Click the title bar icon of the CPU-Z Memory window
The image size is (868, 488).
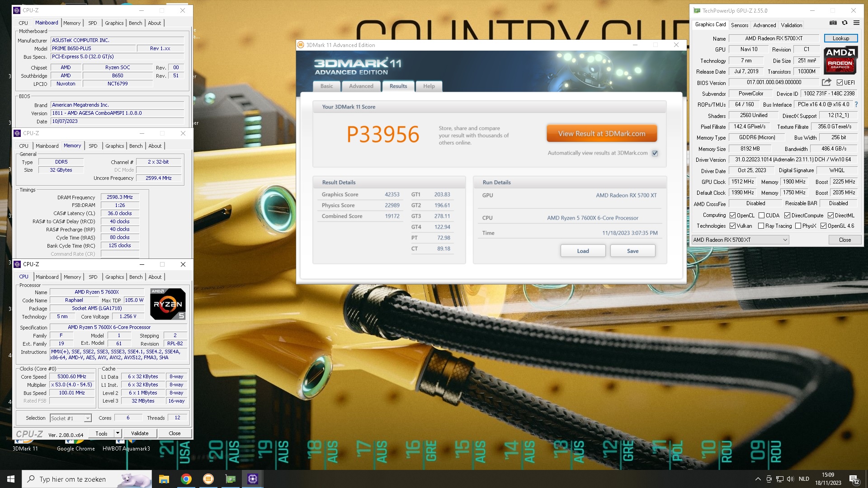point(17,133)
